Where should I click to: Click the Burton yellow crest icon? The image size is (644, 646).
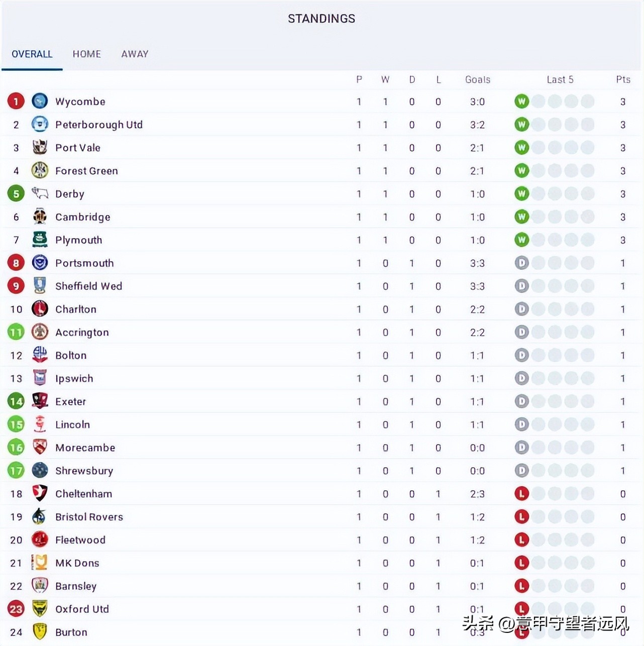[40, 631]
